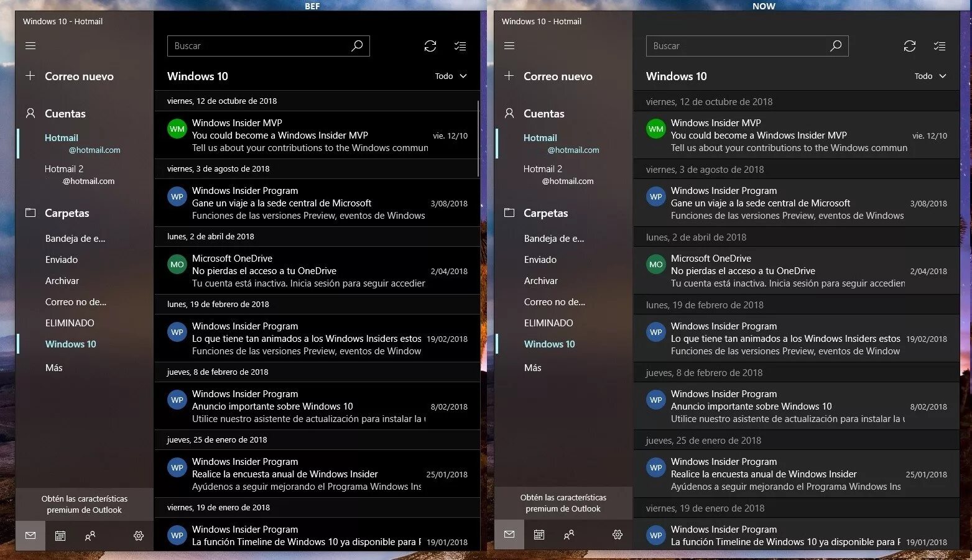Enter selection mode in the left window

(x=460, y=46)
